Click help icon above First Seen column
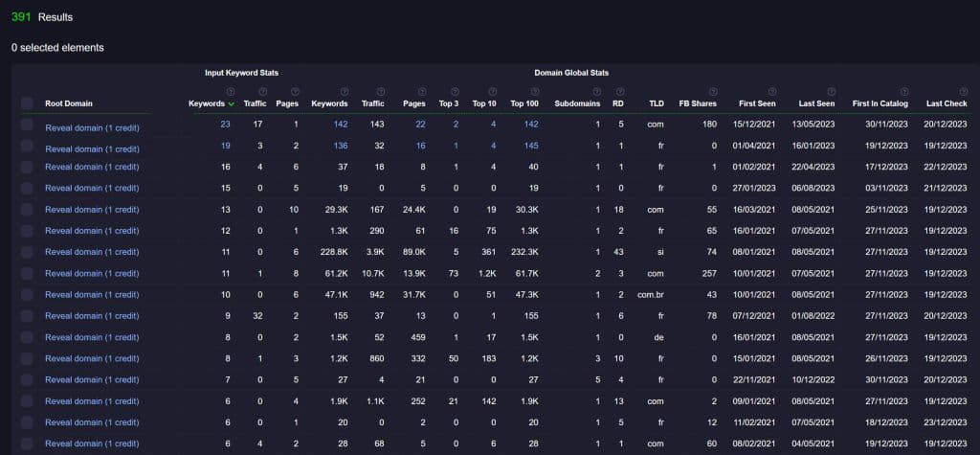The width and height of the screenshot is (980, 455). pyautogui.click(x=772, y=92)
